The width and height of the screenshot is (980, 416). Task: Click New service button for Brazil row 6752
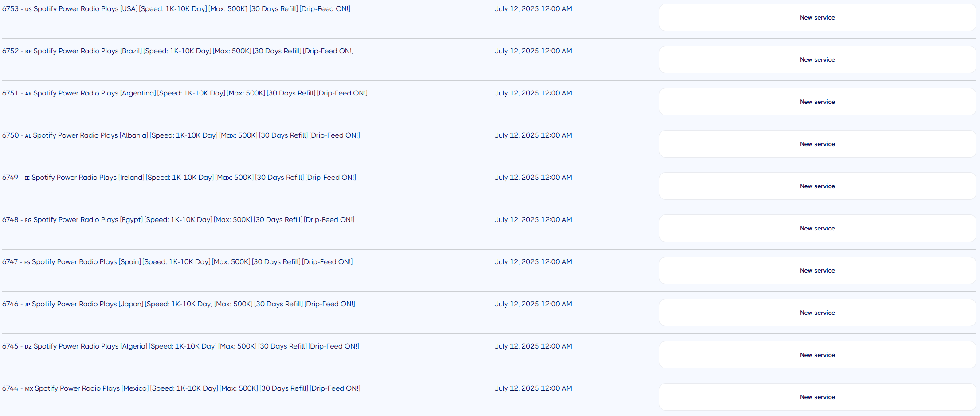[817, 59]
